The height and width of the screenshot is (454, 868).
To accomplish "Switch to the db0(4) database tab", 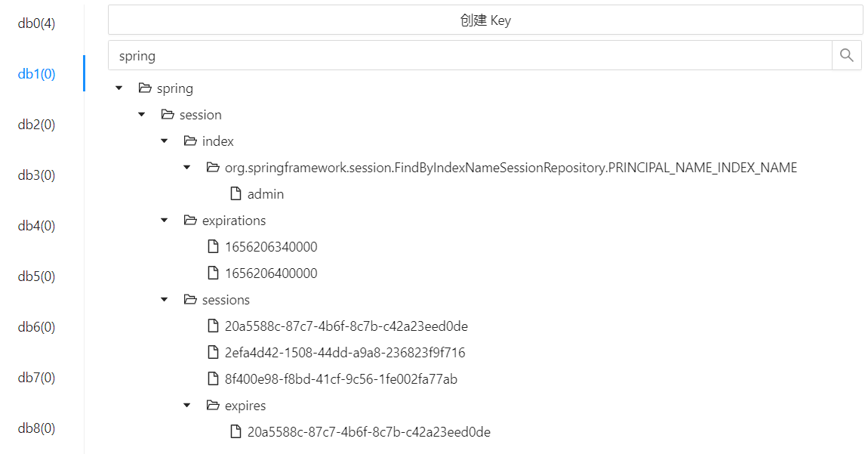I will [x=37, y=23].
